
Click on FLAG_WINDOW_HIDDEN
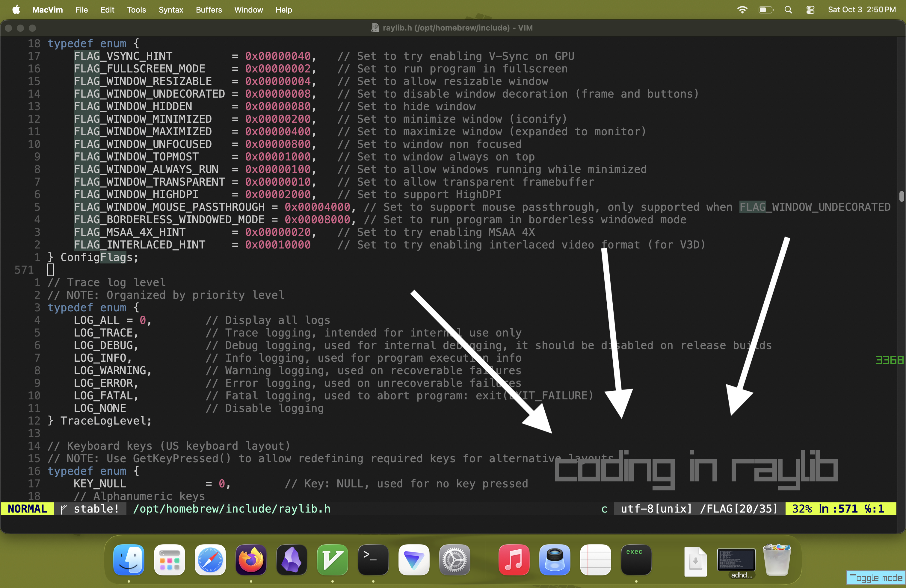133,106
